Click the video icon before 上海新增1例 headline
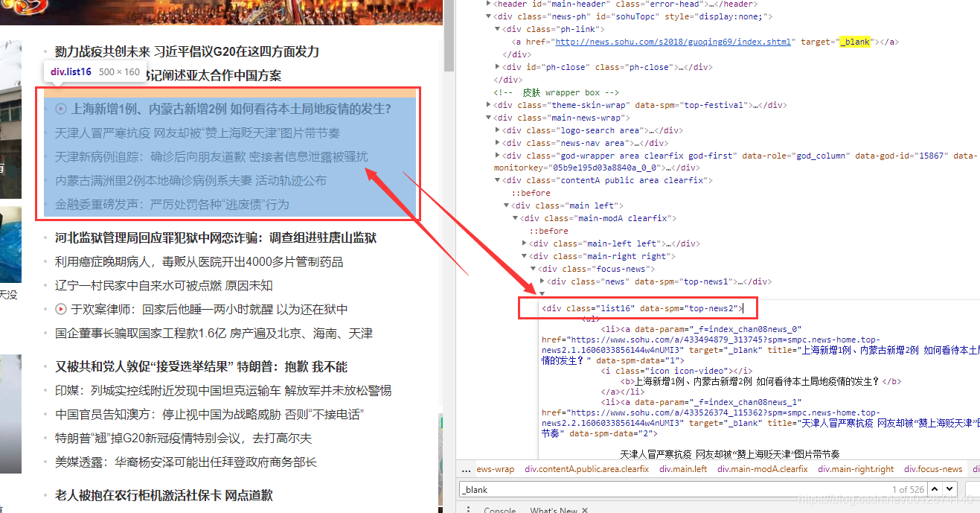The height and width of the screenshot is (513, 980). pyautogui.click(x=62, y=109)
